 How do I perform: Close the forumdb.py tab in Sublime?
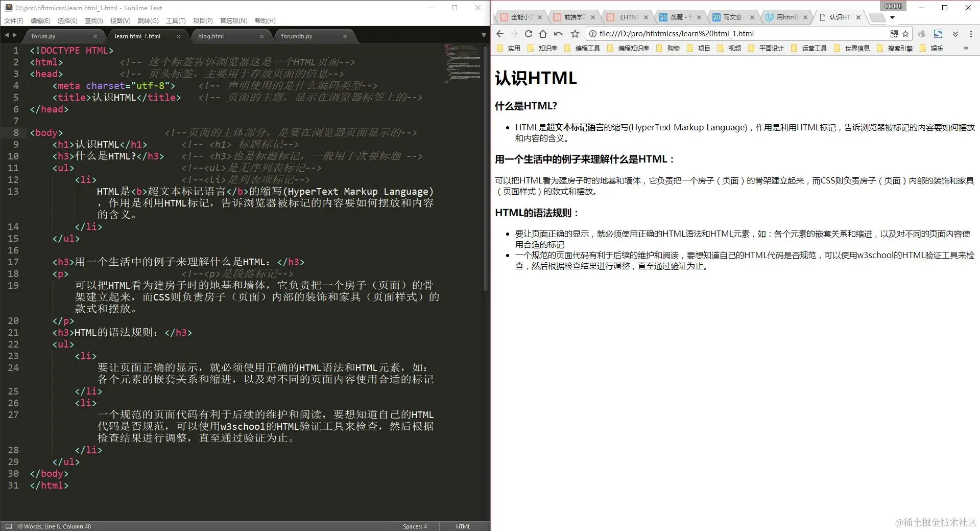[345, 36]
